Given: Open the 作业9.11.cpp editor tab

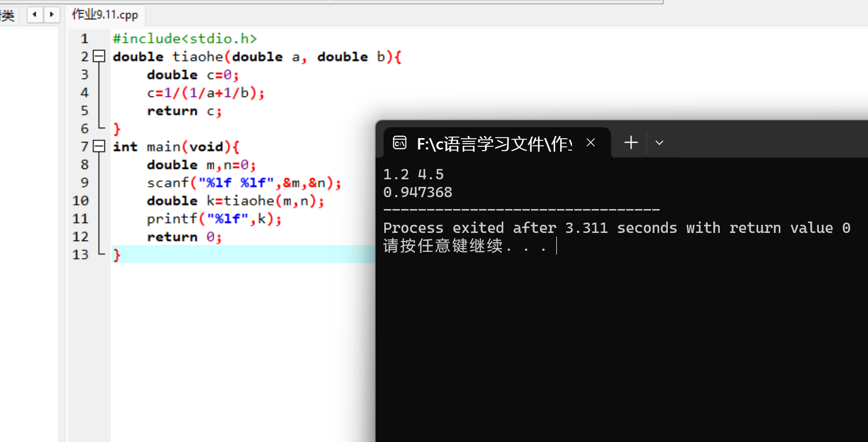Looking at the screenshot, I should pyautogui.click(x=105, y=15).
